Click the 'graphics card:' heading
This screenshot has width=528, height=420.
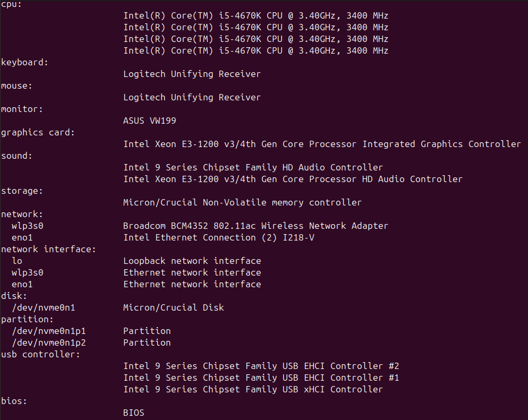tap(38, 133)
